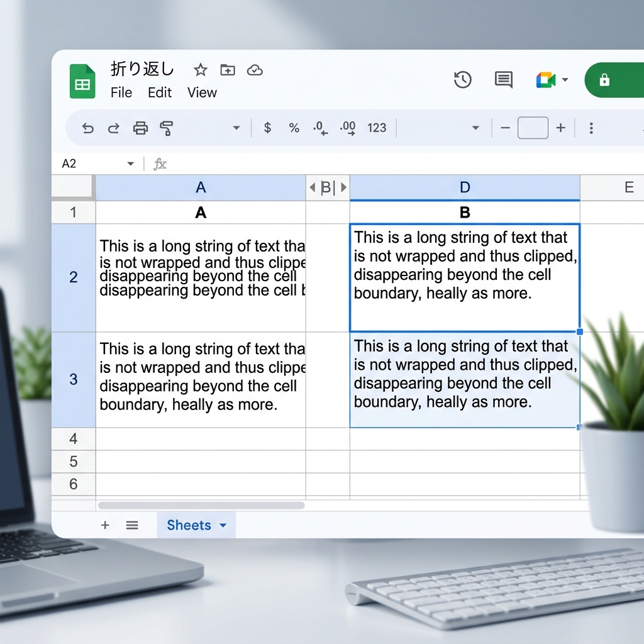This screenshot has height=644, width=644.
Task: Check the cloud saved status icon
Action: (x=255, y=70)
